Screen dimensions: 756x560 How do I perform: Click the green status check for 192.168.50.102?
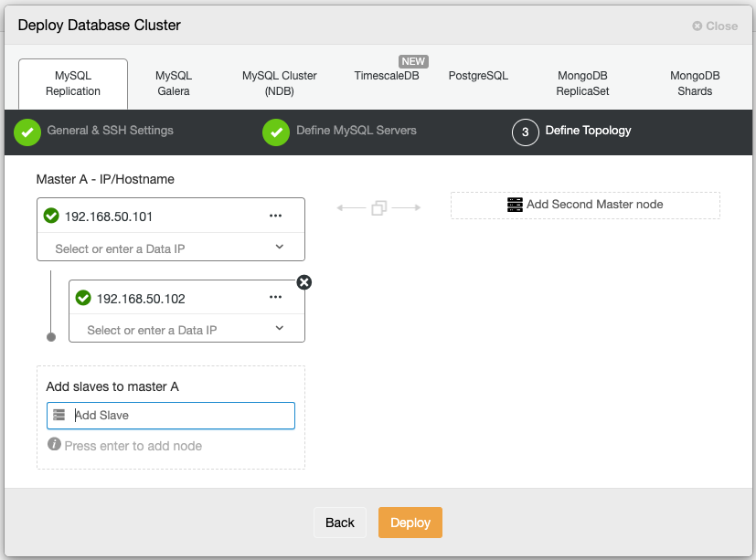(x=83, y=298)
